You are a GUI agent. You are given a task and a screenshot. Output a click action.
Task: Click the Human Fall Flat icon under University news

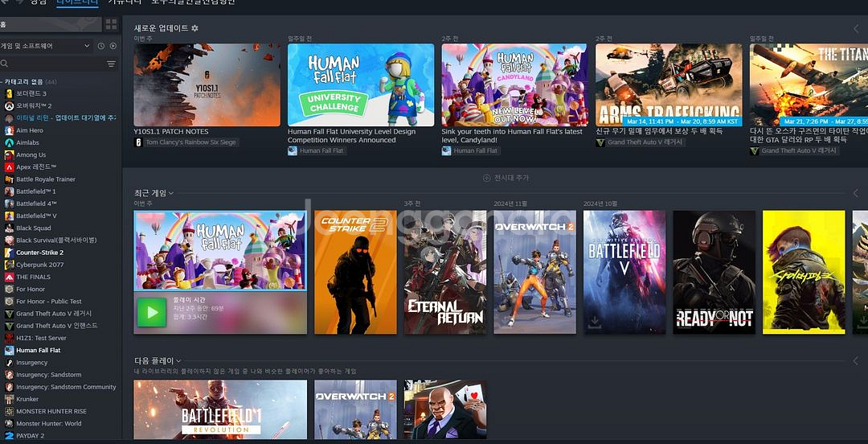[x=293, y=150]
